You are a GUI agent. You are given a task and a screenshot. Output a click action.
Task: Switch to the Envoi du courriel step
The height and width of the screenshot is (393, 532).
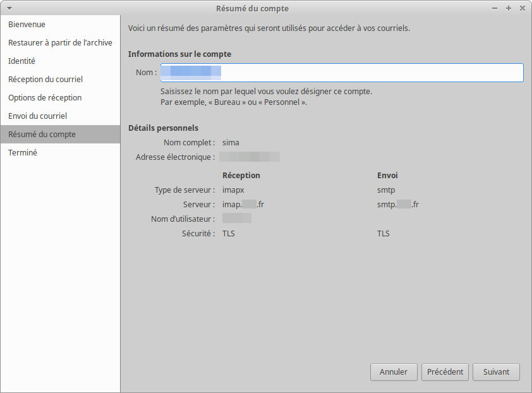pos(37,116)
